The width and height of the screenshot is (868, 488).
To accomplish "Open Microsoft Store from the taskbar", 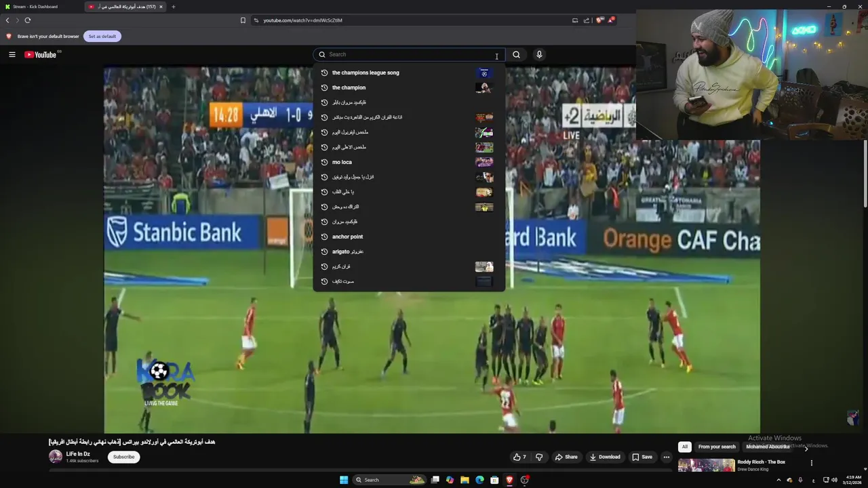I will pos(494,480).
